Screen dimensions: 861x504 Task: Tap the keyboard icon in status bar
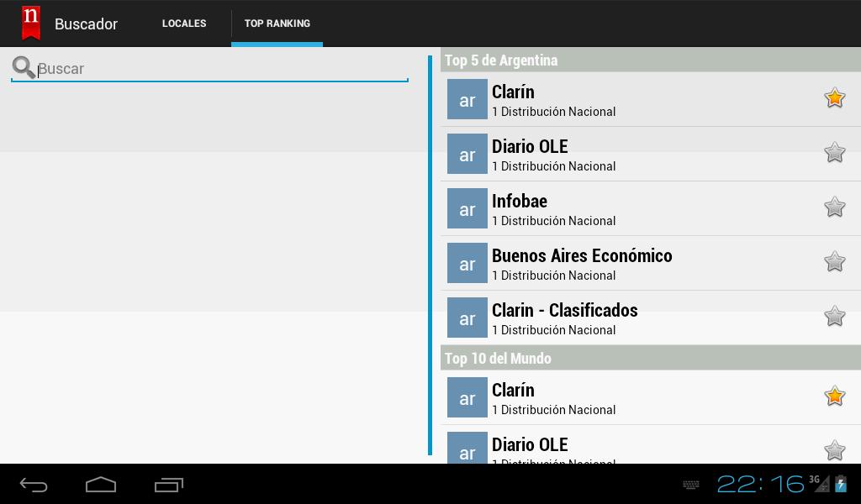click(x=691, y=484)
